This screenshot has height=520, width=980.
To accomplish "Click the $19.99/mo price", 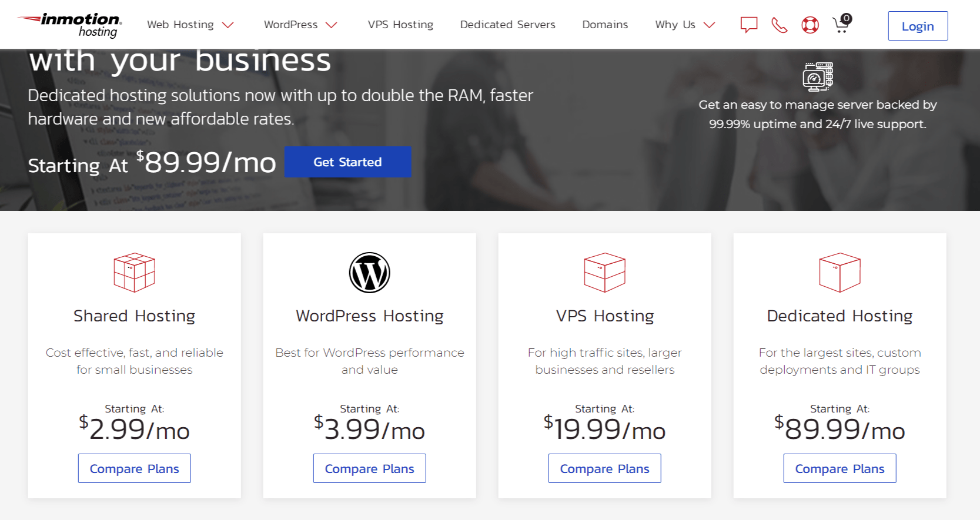I will point(604,429).
